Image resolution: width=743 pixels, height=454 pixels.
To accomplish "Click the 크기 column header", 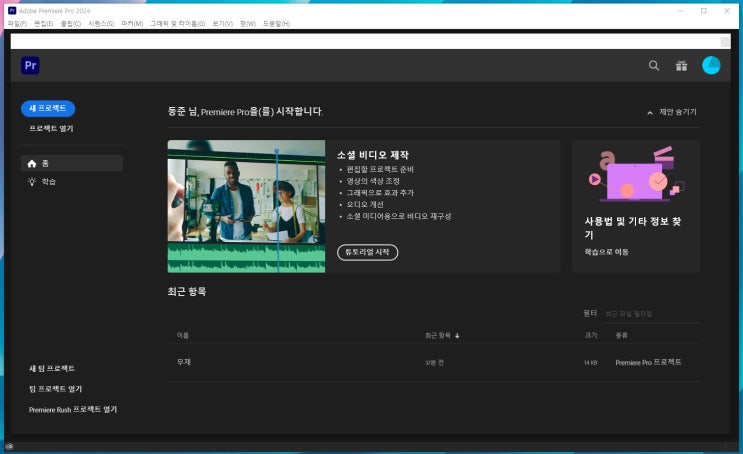I will [590, 336].
